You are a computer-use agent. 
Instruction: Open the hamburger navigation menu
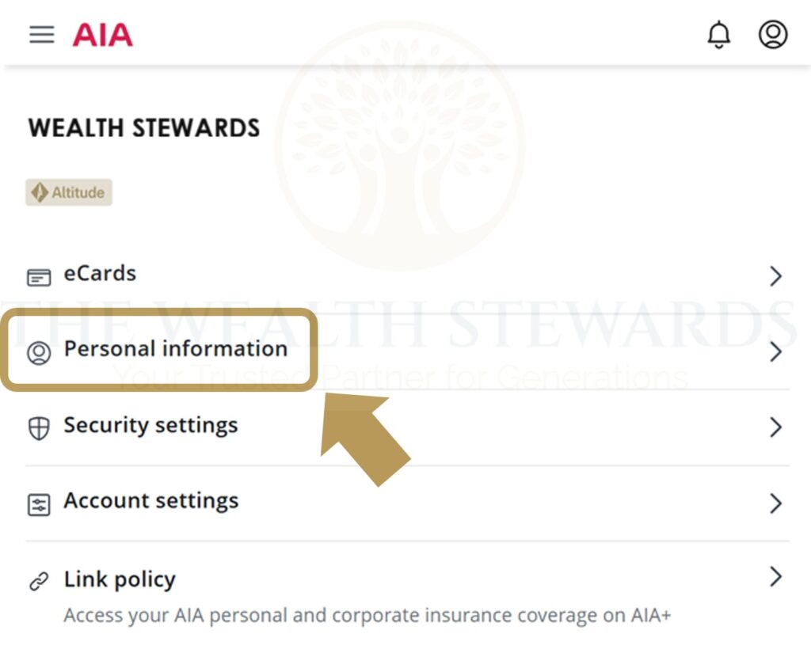coord(42,35)
